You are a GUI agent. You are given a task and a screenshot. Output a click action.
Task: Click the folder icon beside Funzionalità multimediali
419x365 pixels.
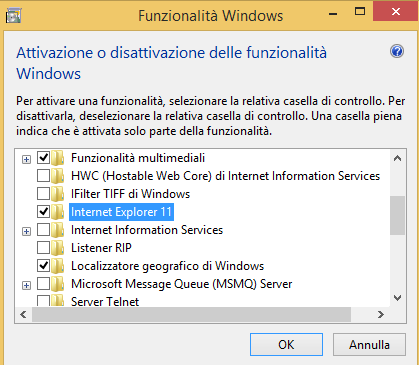click(x=58, y=158)
